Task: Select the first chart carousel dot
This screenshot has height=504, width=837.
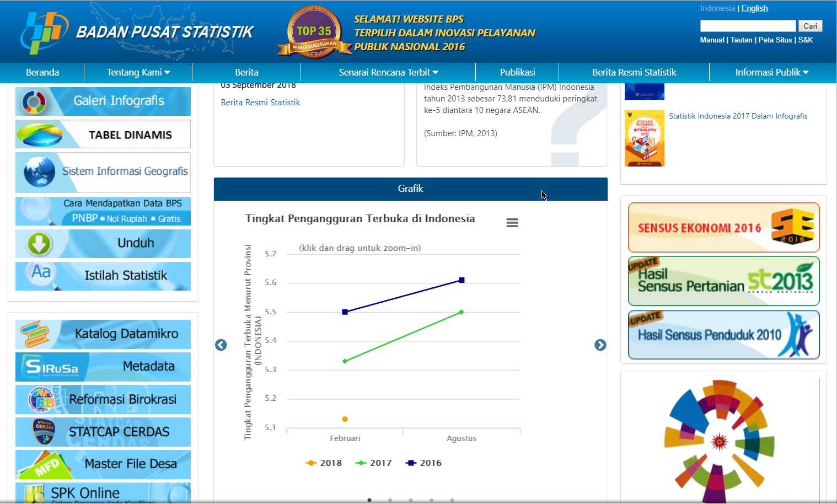Action: (369, 500)
